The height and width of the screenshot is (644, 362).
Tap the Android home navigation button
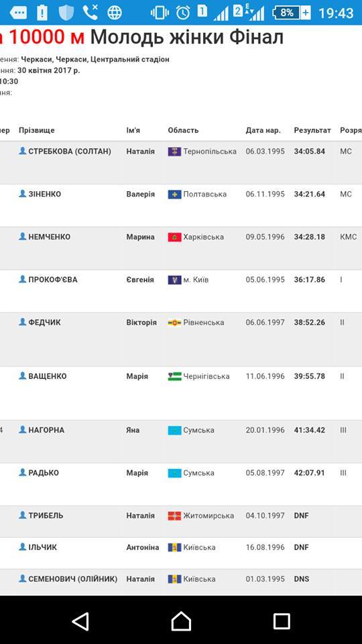point(181,621)
